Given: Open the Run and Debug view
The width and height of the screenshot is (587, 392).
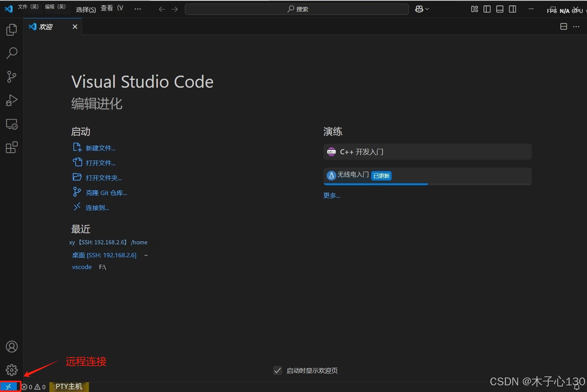Looking at the screenshot, I should [x=12, y=101].
